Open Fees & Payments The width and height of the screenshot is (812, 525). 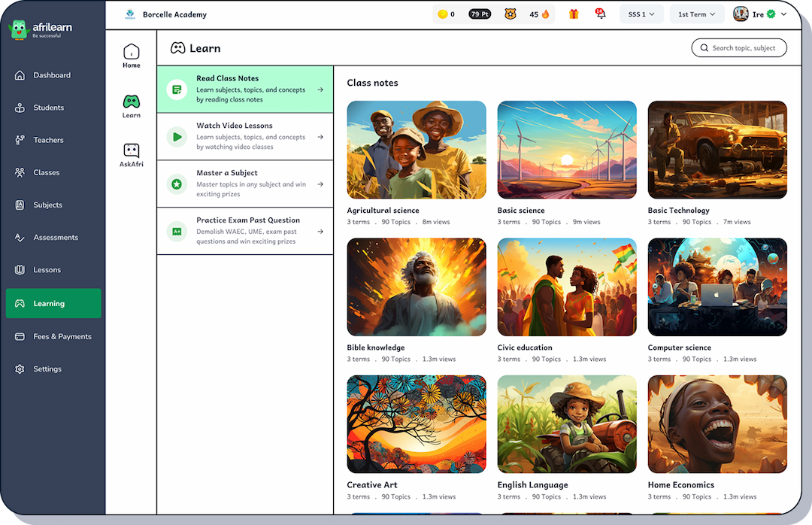pyautogui.click(x=53, y=336)
